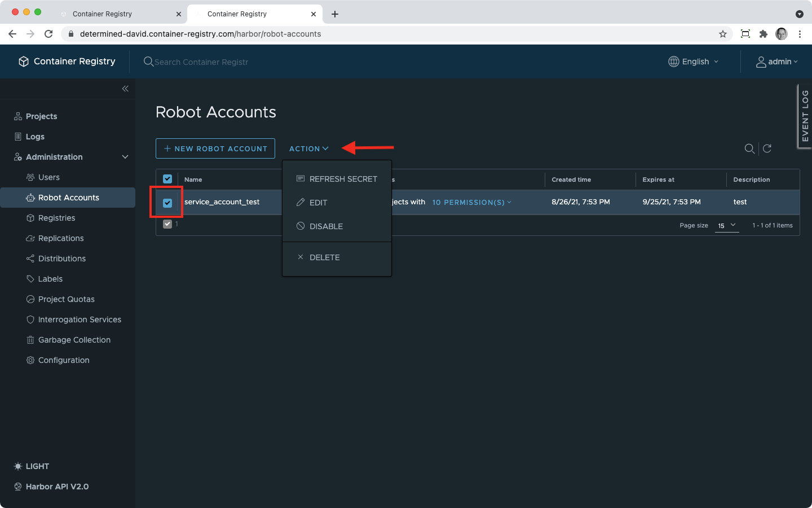This screenshot has width=812, height=508.
Task: Open Garbage Collection page
Action: tap(74, 340)
